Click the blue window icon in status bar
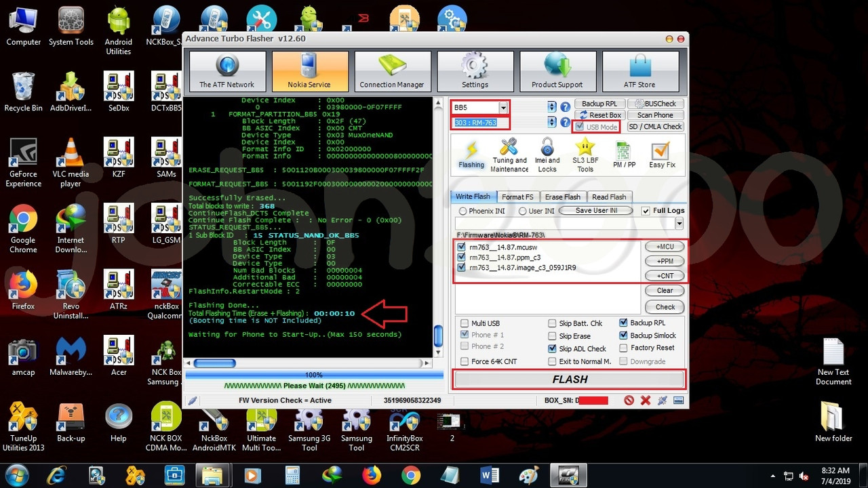 coord(678,401)
